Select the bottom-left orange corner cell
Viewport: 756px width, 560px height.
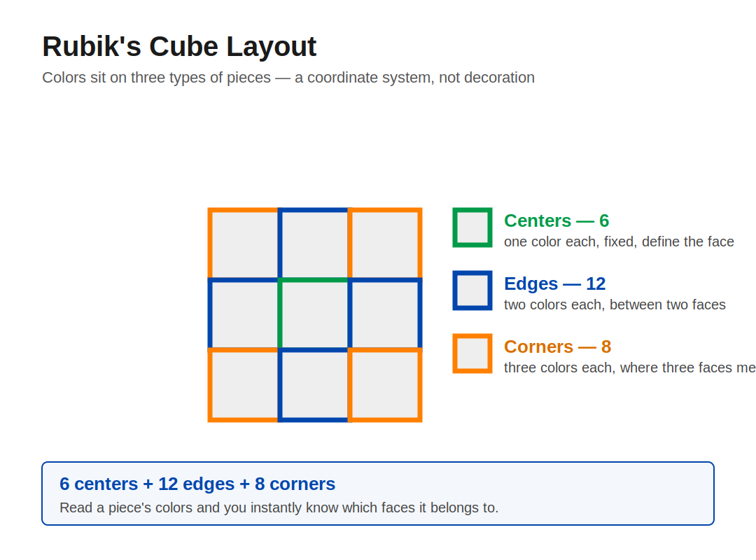(x=245, y=385)
